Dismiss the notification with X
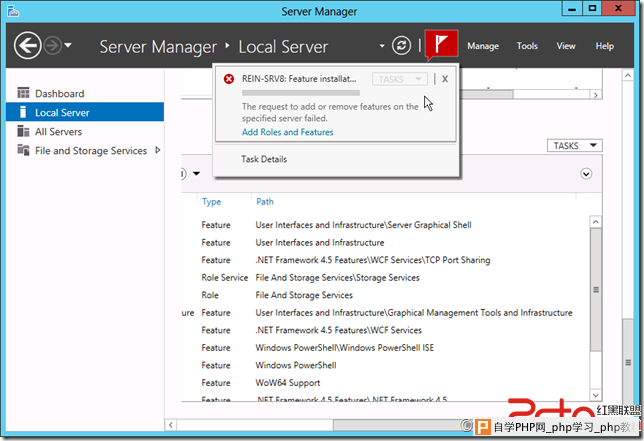This screenshot has height=441, width=644. tap(445, 79)
